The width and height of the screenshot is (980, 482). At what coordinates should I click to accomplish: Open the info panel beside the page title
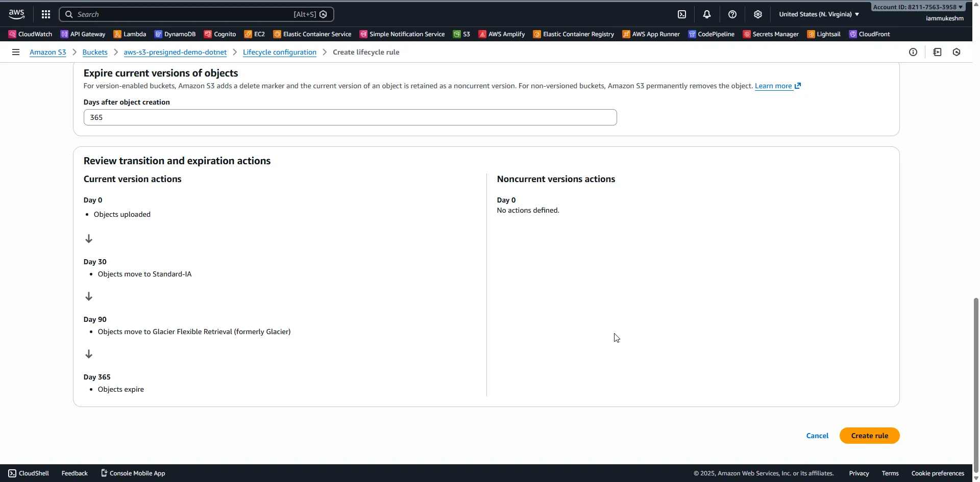913,52
